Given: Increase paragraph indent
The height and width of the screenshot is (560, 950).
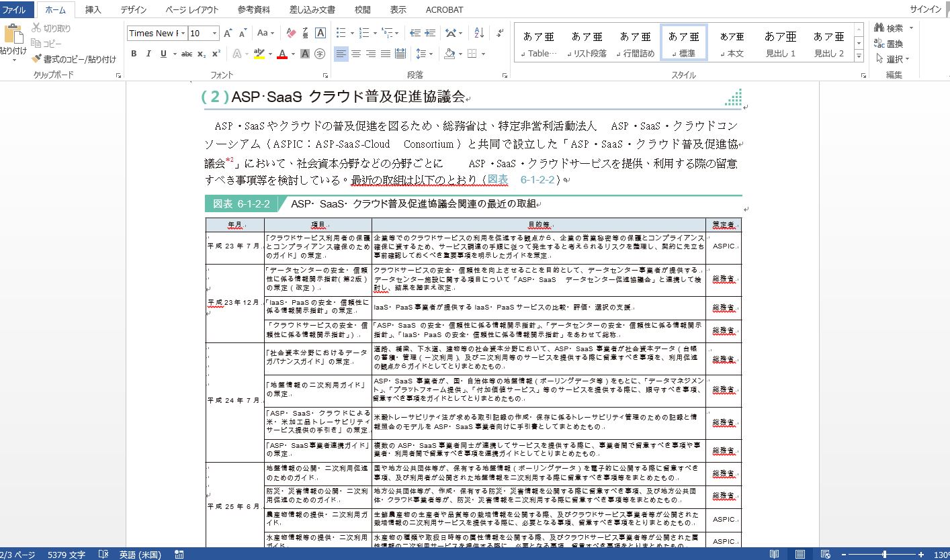Looking at the screenshot, I should (x=430, y=33).
